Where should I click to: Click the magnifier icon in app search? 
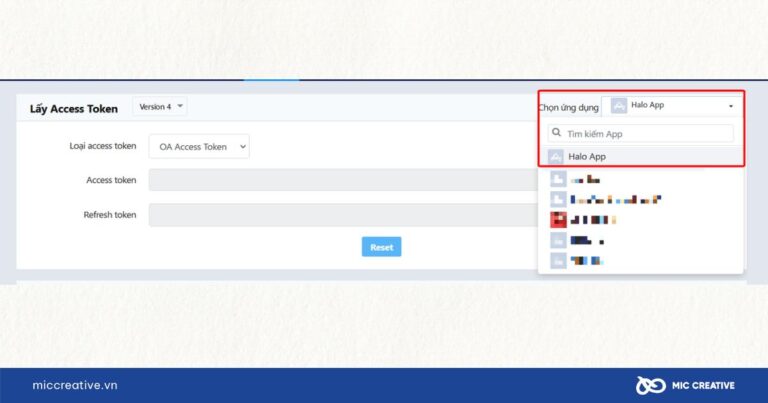(x=557, y=133)
